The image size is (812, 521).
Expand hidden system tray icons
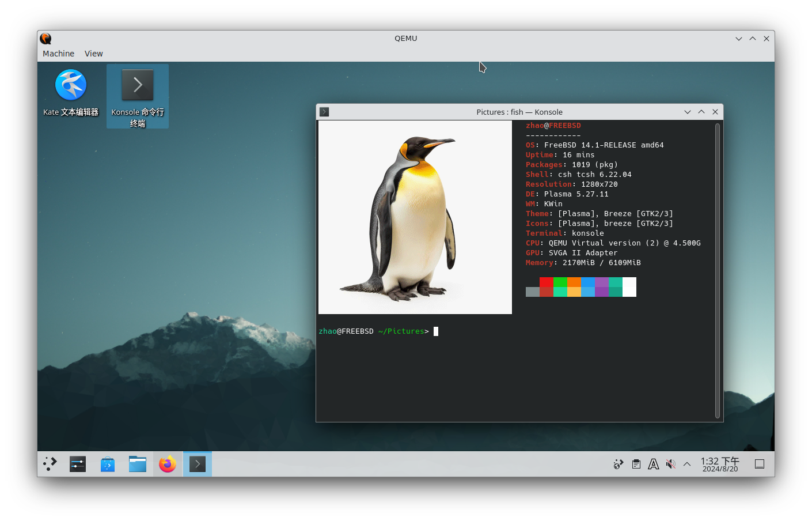(687, 464)
